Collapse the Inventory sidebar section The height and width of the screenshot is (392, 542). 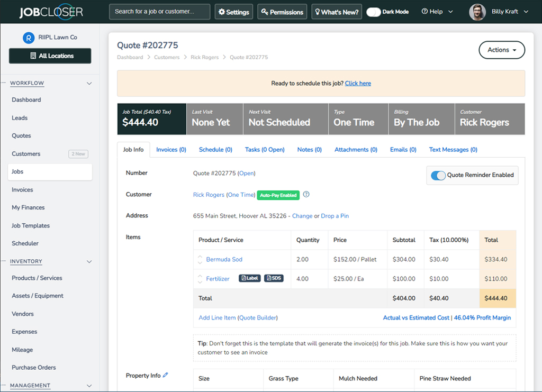(89, 262)
